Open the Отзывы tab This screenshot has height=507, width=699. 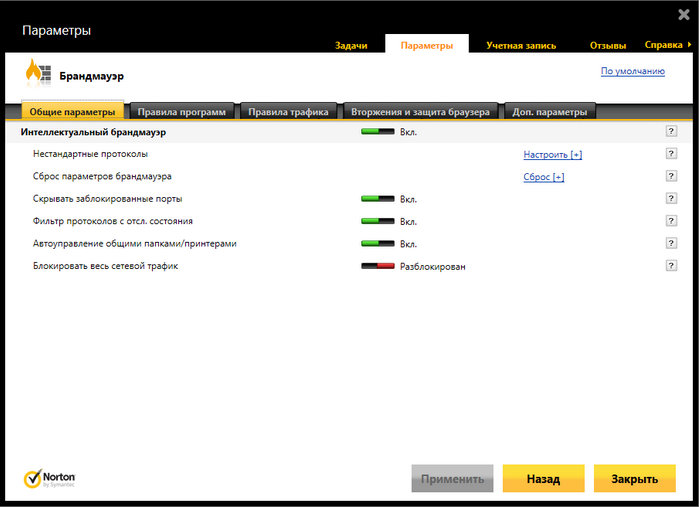[x=608, y=45]
